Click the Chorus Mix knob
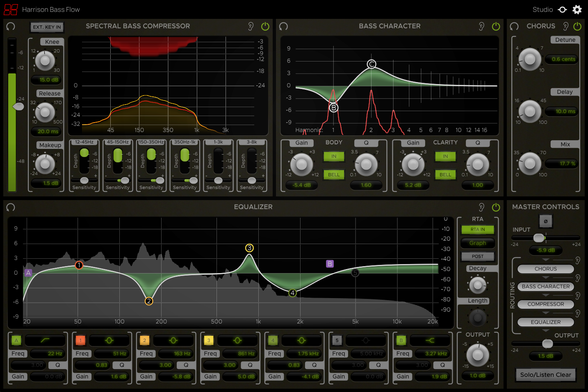 (x=530, y=164)
